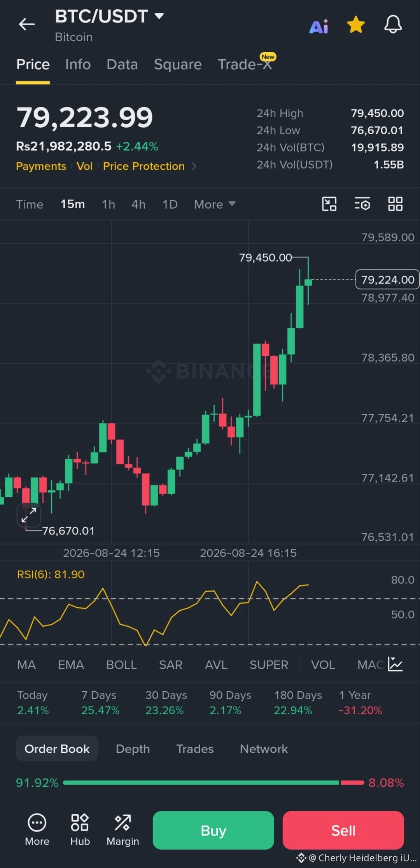Select the Depth tab
Viewport: 420px width, 868px height.
(133, 749)
